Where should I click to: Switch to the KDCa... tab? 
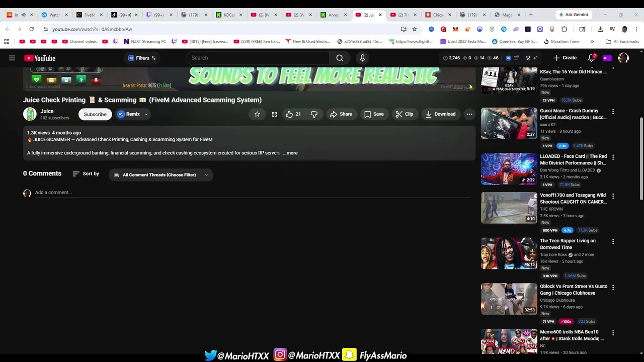click(x=229, y=15)
